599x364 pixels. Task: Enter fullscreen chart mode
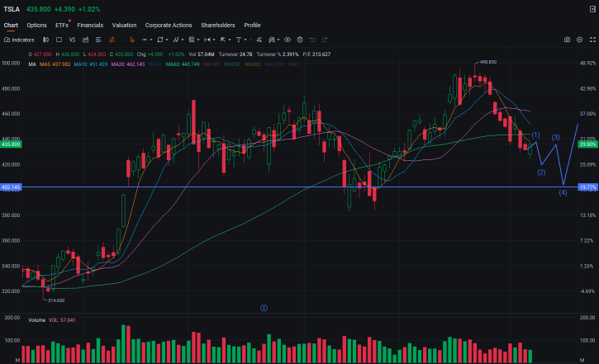click(592, 40)
